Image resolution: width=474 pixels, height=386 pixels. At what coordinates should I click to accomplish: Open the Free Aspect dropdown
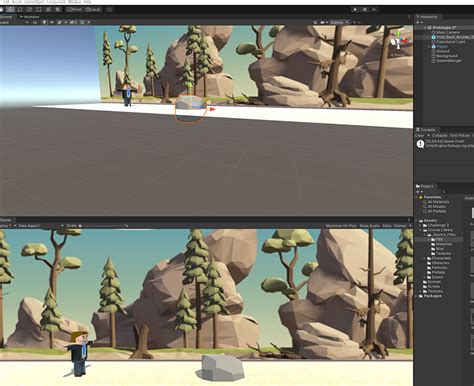[41, 226]
